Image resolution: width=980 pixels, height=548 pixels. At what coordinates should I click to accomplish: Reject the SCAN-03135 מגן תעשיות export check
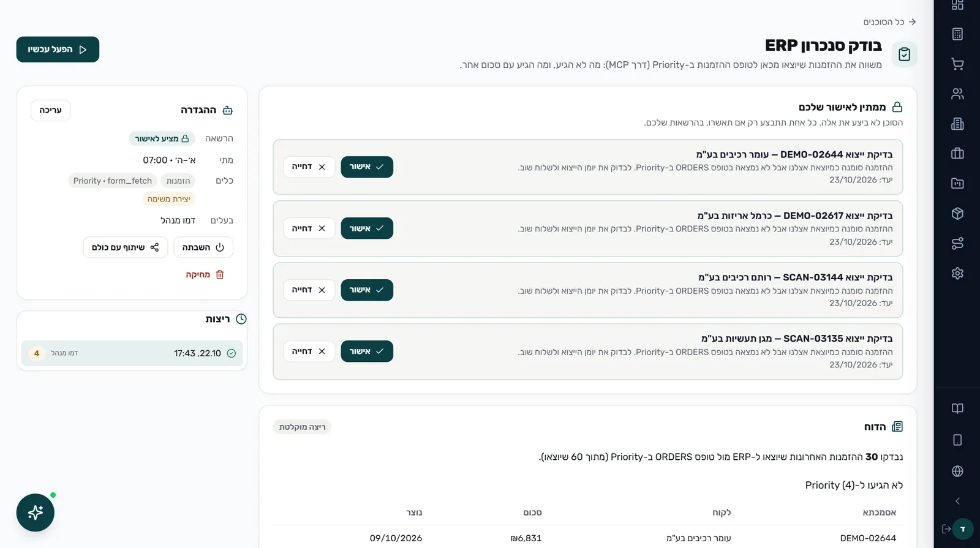[309, 351]
